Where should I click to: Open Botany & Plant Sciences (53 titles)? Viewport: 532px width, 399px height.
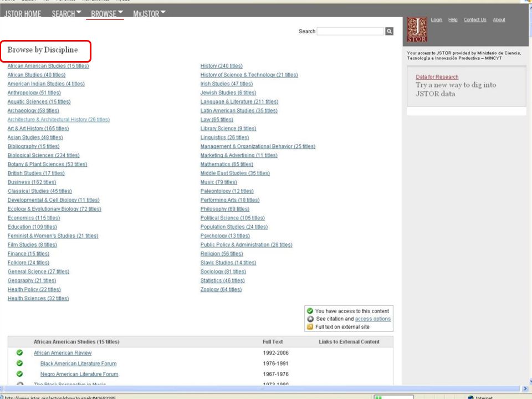tap(47, 164)
